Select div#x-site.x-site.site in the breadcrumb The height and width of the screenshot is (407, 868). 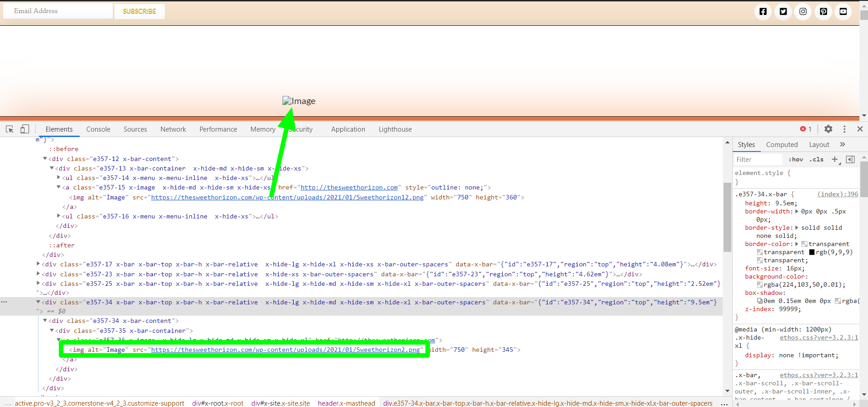(x=281, y=403)
